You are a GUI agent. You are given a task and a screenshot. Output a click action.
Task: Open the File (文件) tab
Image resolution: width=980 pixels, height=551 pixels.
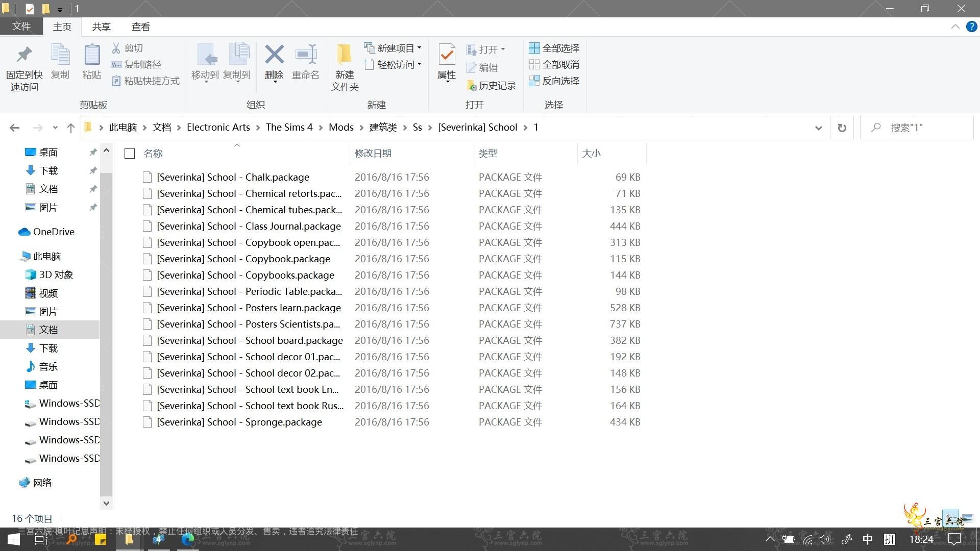21,27
